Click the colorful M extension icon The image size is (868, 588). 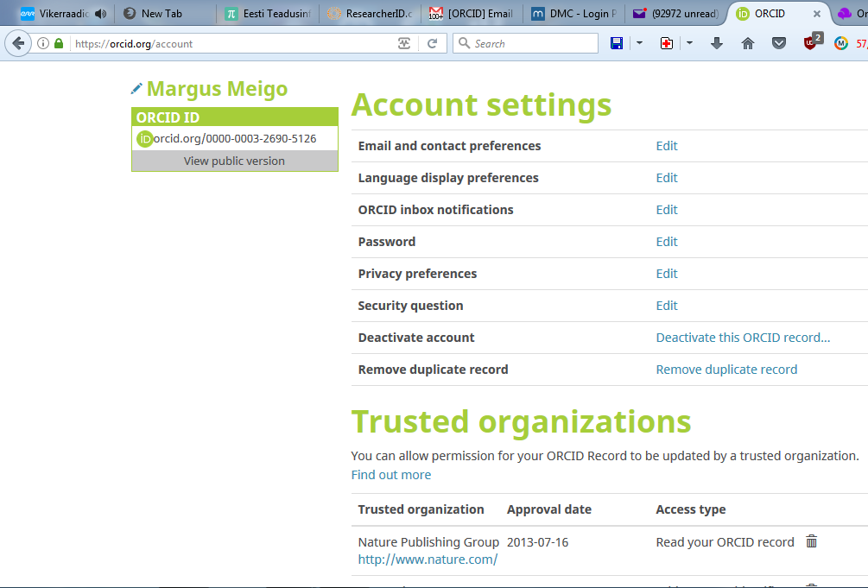[x=841, y=43]
